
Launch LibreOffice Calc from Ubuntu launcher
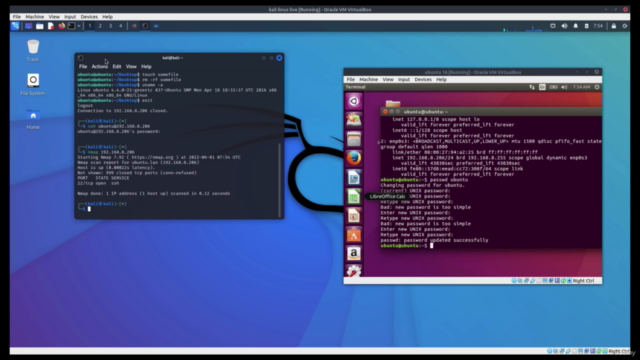[x=354, y=196]
